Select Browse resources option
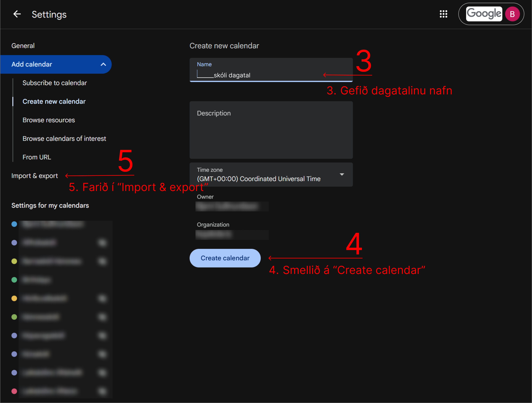The height and width of the screenshot is (403, 532). coord(49,120)
